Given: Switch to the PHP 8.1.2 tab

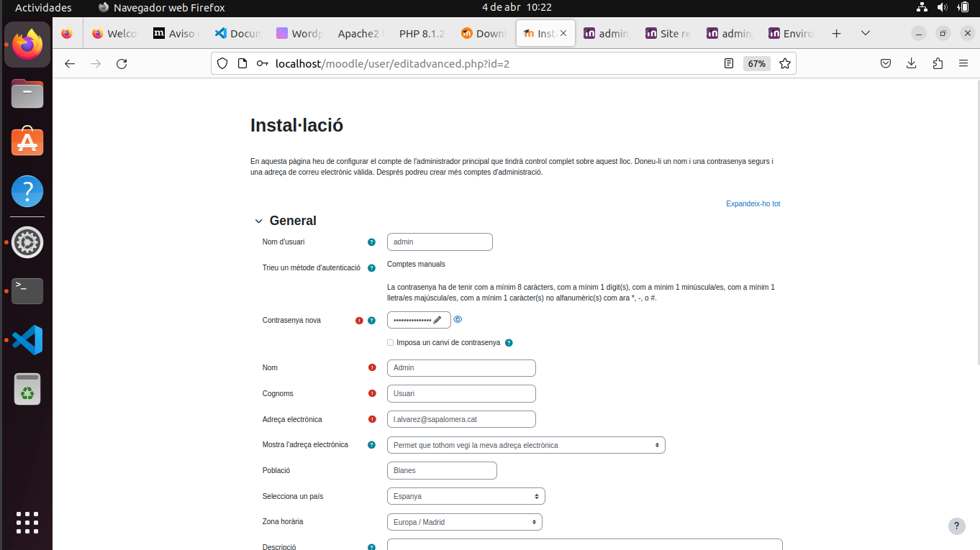Looking at the screenshot, I should click(x=422, y=33).
